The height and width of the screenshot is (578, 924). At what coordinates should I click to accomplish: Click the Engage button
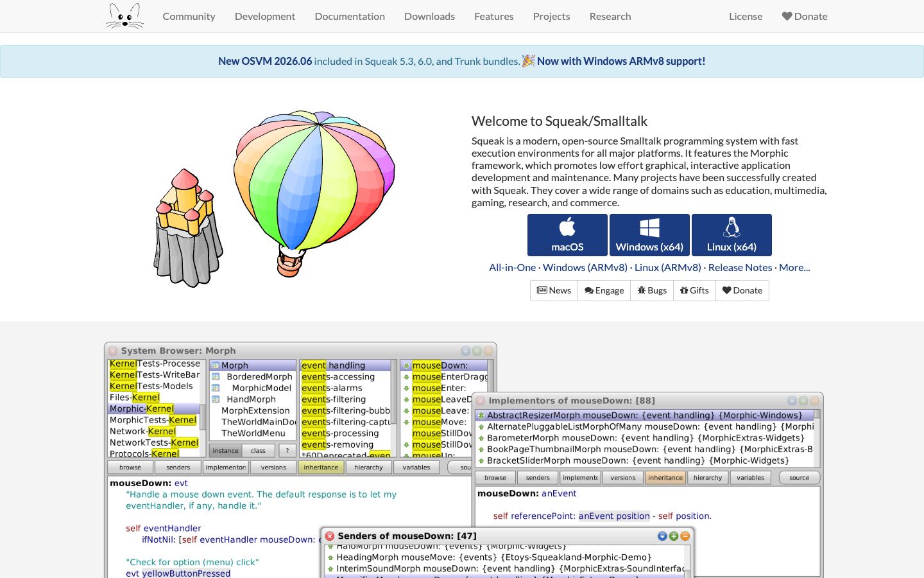pyautogui.click(x=604, y=290)
